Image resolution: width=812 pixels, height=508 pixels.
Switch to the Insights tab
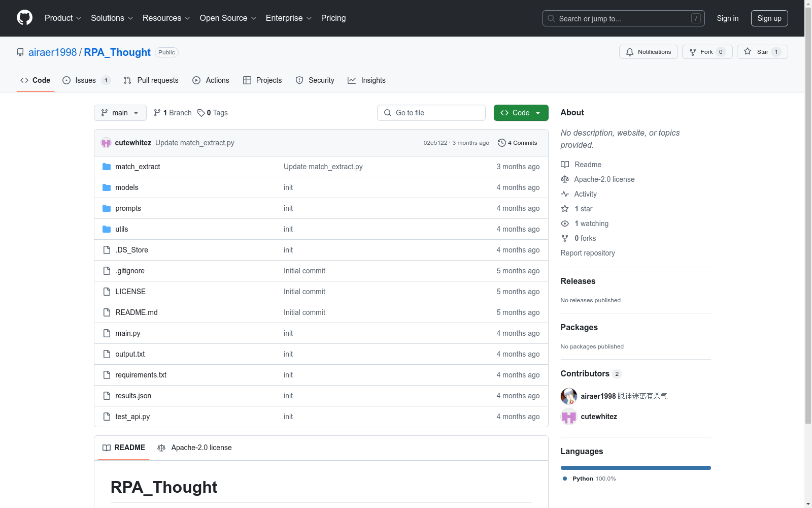[x=366, y=80]
